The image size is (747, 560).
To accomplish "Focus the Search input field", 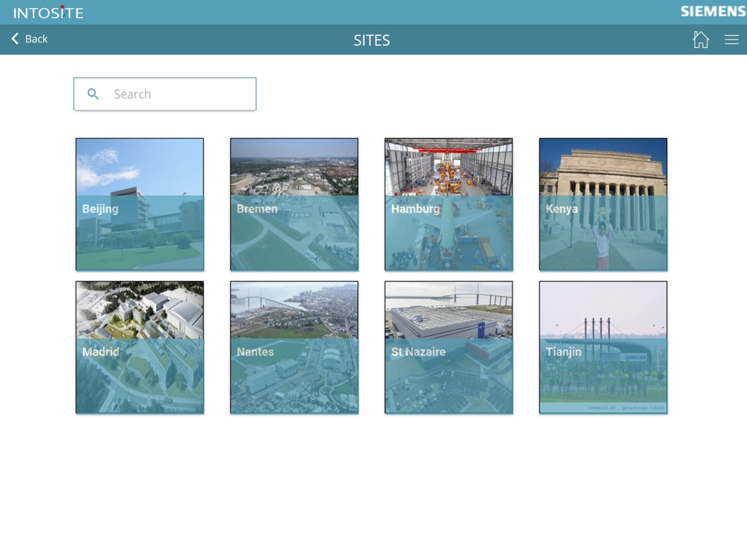I will [x=179, y=94].
